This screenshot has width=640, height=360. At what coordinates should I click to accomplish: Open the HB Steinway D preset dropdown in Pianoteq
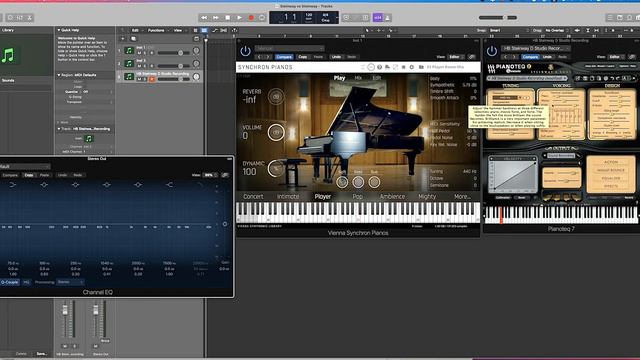(536, 48)
